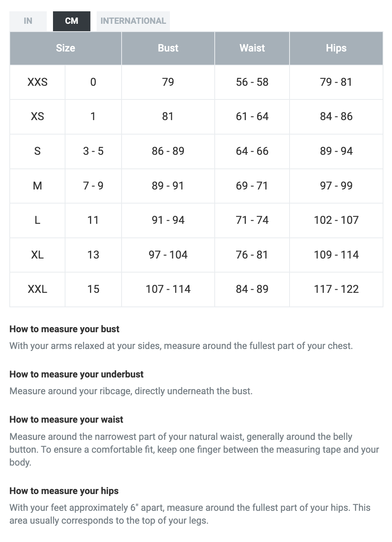Click the Waist column header
The height and width of the screenshot is (542, 392).
click(x=252, y=48)
